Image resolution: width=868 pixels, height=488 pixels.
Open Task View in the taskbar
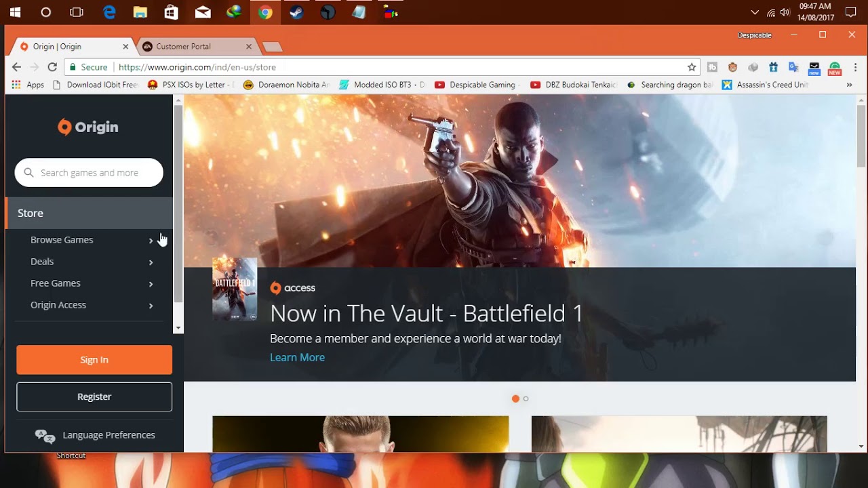[77, 12]
